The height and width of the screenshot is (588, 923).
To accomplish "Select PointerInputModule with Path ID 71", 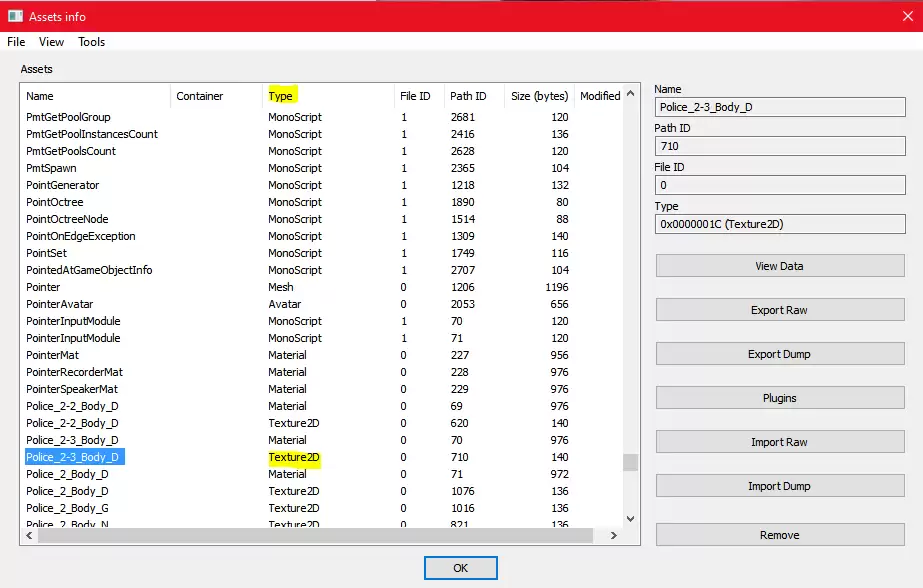I will tap(321, 338).
